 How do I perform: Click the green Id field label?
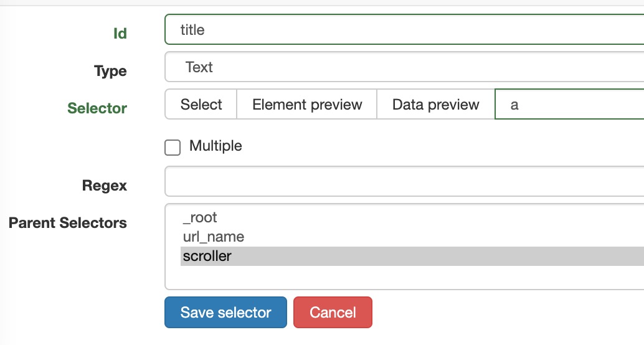click(120, 33)
